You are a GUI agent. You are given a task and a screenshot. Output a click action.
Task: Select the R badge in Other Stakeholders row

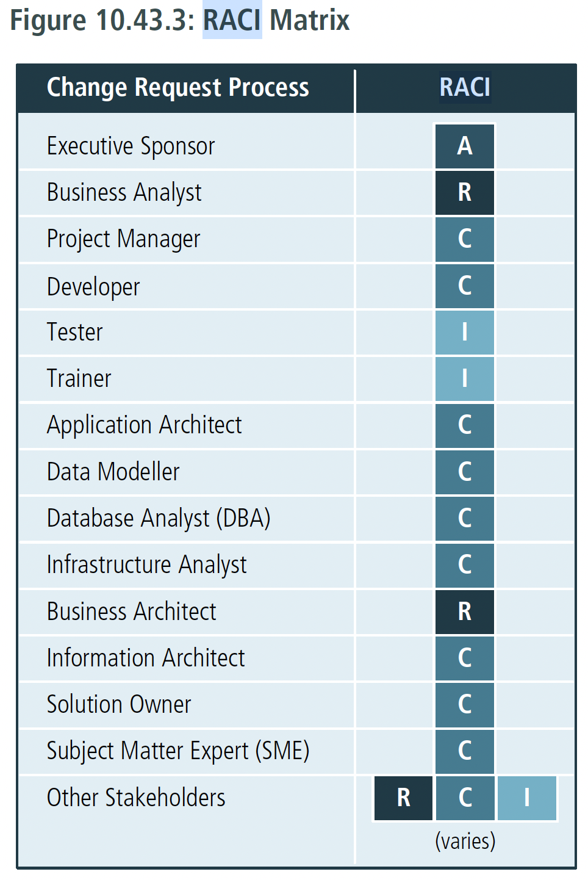403,798
